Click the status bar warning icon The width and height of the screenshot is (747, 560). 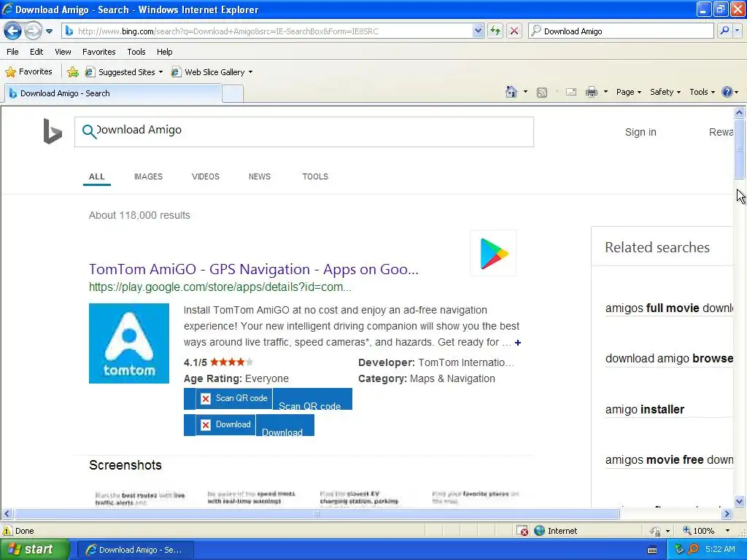(7, 531)
